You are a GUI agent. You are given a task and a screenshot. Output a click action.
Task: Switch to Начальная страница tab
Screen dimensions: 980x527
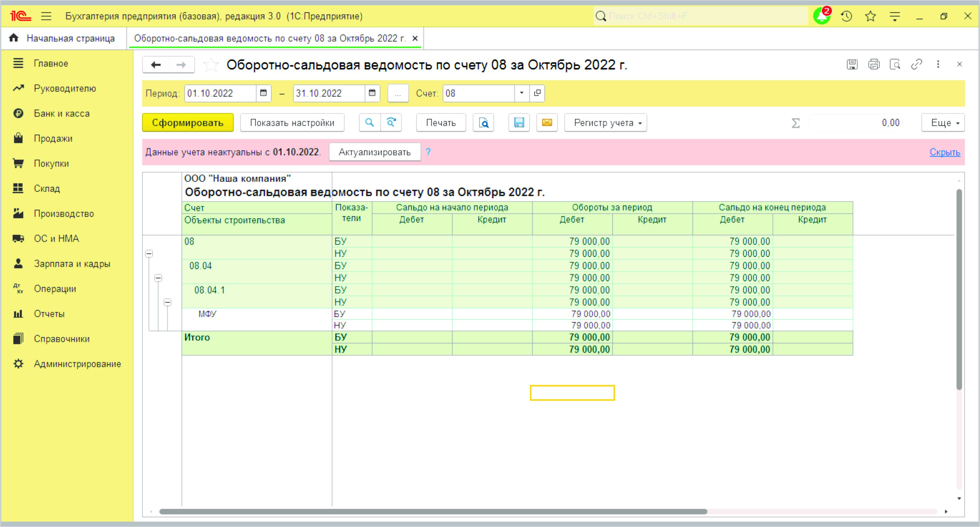63,38
